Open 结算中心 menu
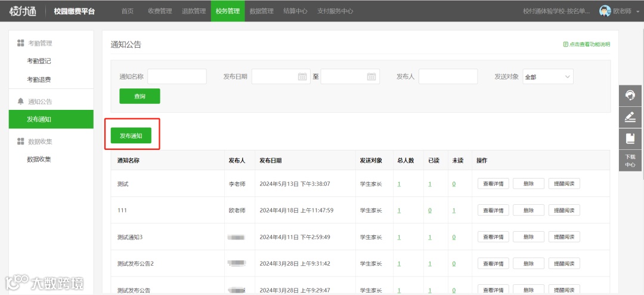Viewport: 644px width, 295px height. (x=295, y=11)
